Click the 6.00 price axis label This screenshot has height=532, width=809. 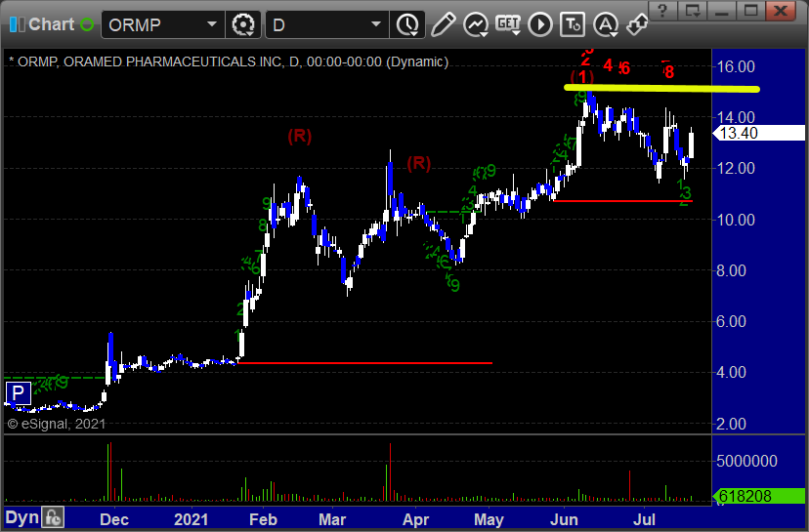[x=732, y=321]
